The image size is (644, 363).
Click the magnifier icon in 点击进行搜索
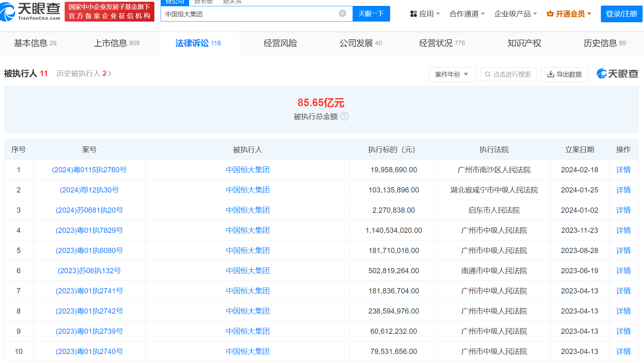point(488,74)
